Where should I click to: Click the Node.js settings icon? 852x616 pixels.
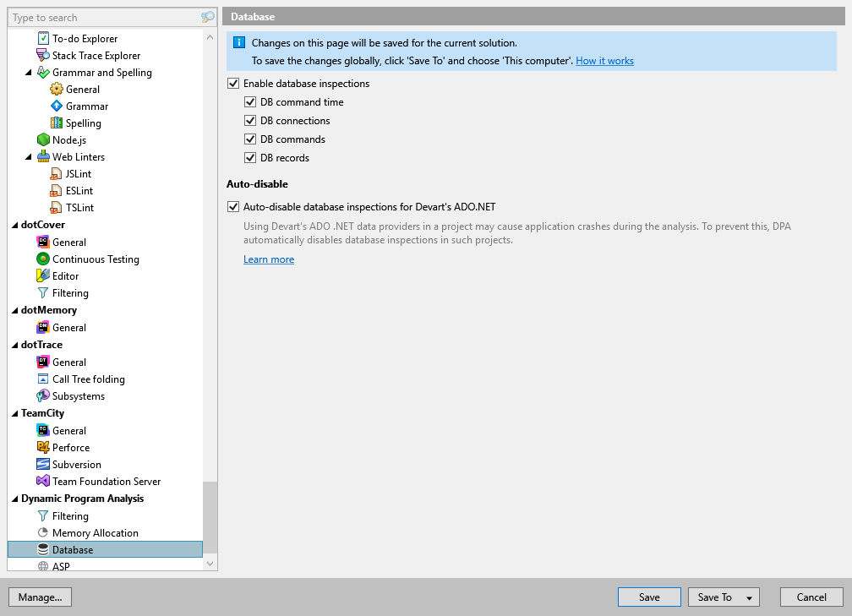click(x=43, y=139)
